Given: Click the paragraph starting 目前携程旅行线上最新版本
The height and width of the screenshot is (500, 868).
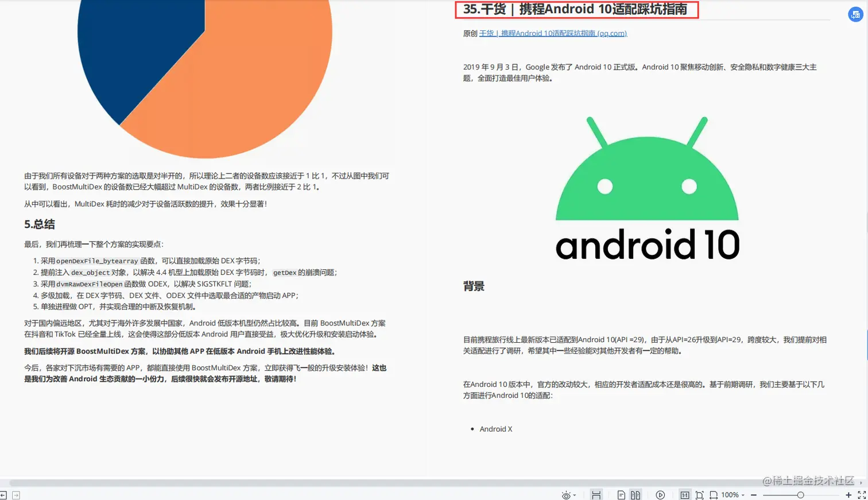Looking at the screenshot, I should pos(645,345).
